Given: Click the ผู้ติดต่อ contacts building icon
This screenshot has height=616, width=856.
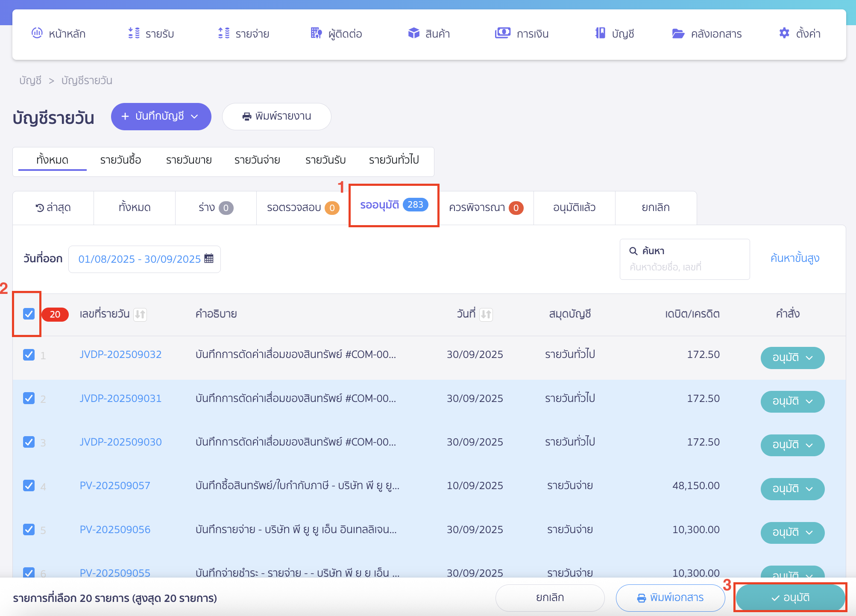Looking at the screenshot, I should 316,33.
